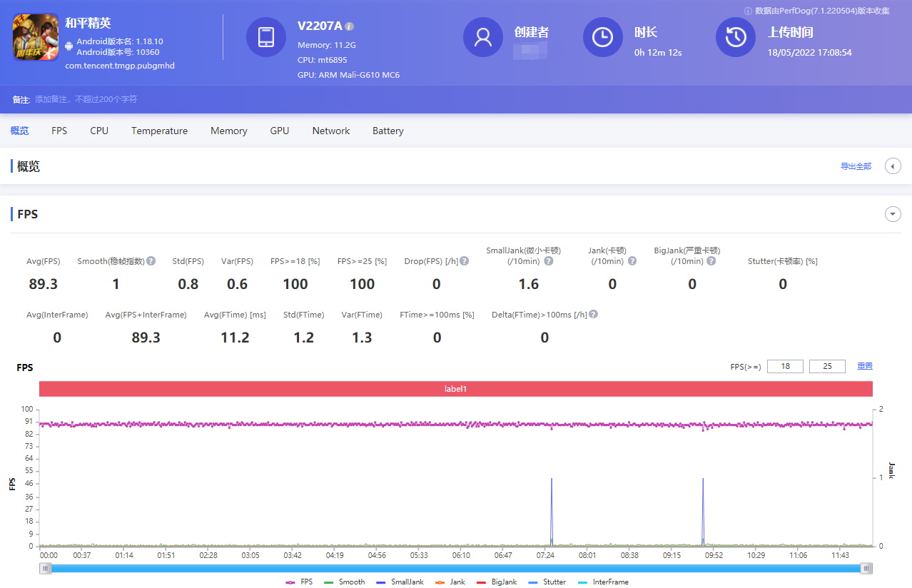Toggle the FPS series in chart legend
912x588 pixels.
300,582
